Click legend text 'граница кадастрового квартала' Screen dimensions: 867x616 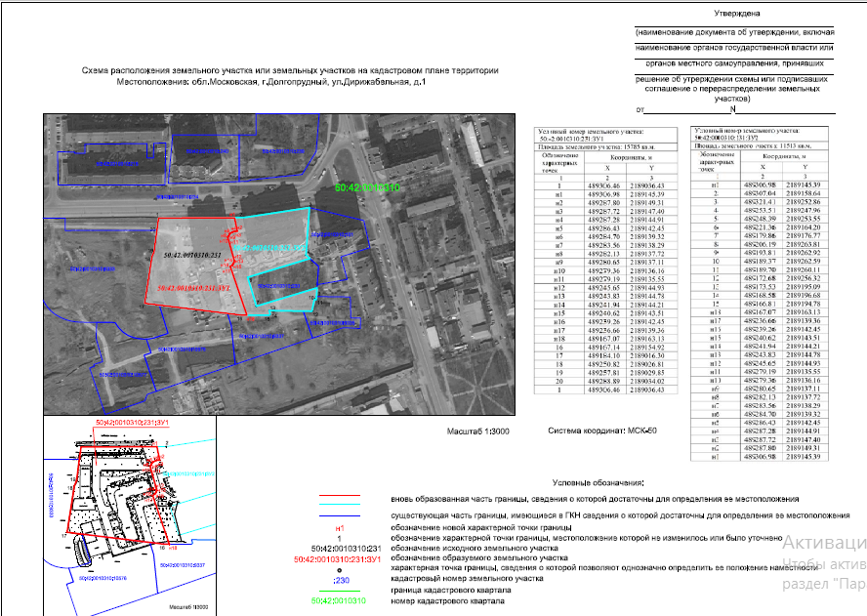point(451,590)
